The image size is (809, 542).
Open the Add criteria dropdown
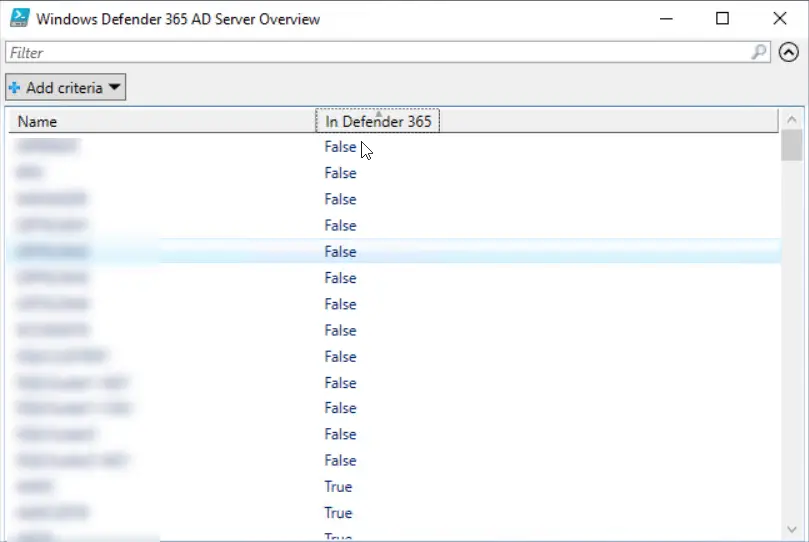(66, 87)
